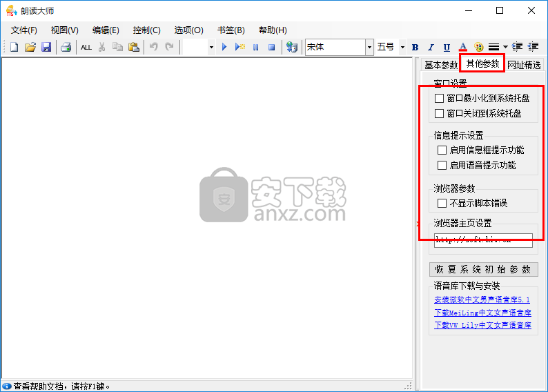Pause the reading
The height and width of the screenshot is (392, 548).
pos(256,47)
